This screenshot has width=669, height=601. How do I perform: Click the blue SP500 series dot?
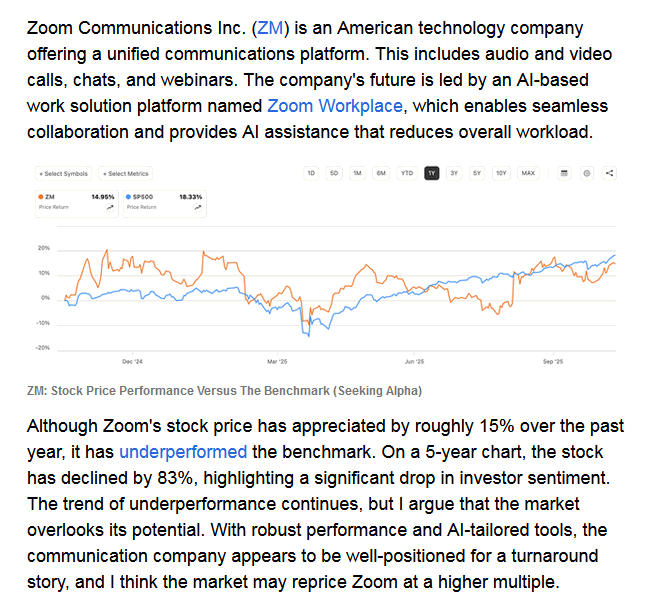tap(127, 197)
